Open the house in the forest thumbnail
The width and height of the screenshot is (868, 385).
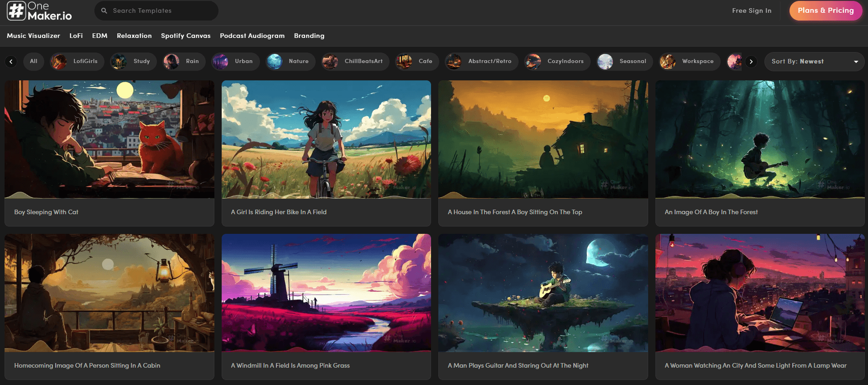543,139
